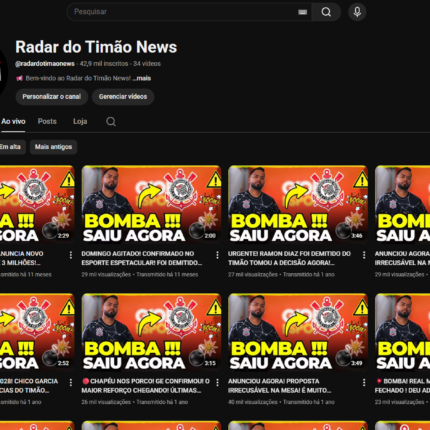Viewport: 430px width, 430px height.
Task: Click the 34 vídeos count
Action: click(x=147, y=64)
